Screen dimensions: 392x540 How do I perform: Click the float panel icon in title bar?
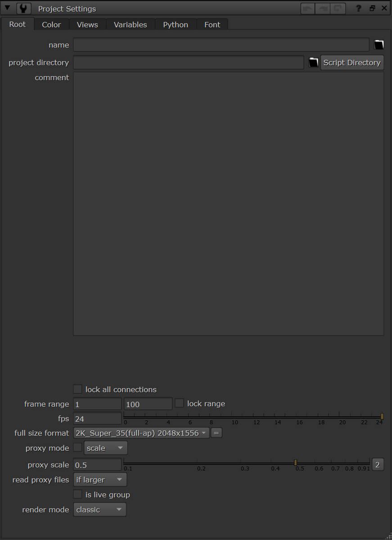click(x=372, y=8)
